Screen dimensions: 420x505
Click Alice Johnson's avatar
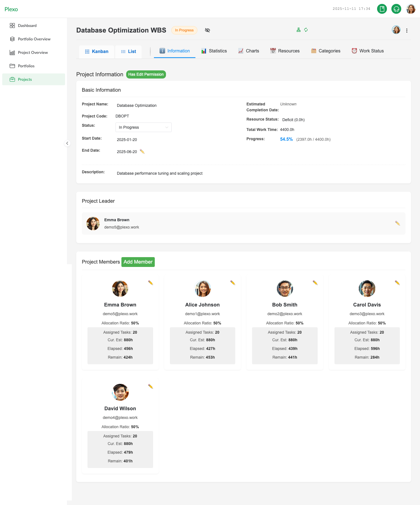pos(202,289)
